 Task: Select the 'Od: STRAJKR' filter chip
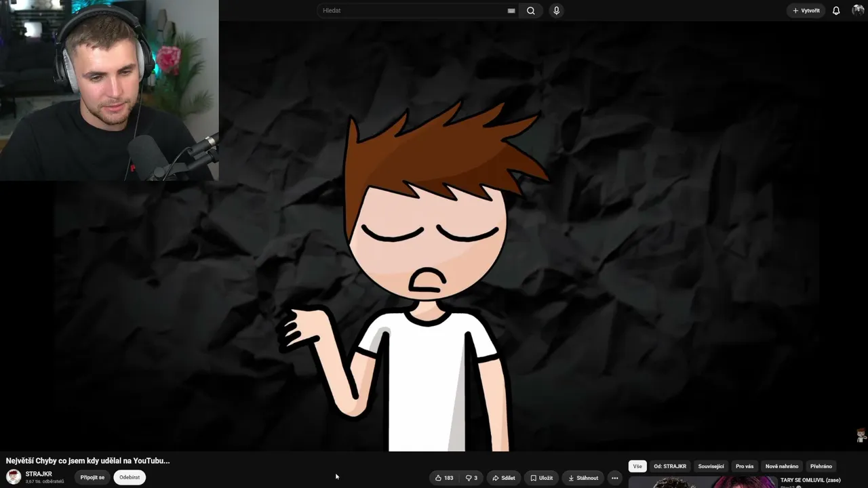point(670,466)
